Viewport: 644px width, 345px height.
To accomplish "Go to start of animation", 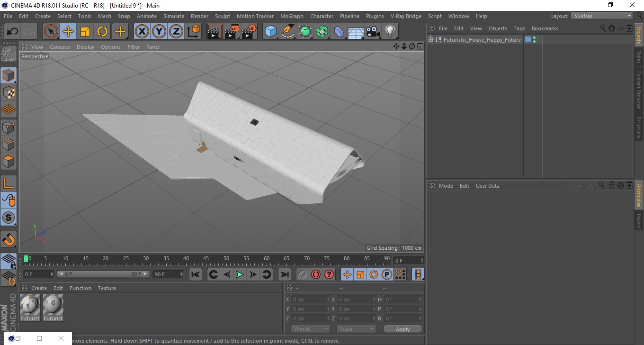I will [195, 274].
